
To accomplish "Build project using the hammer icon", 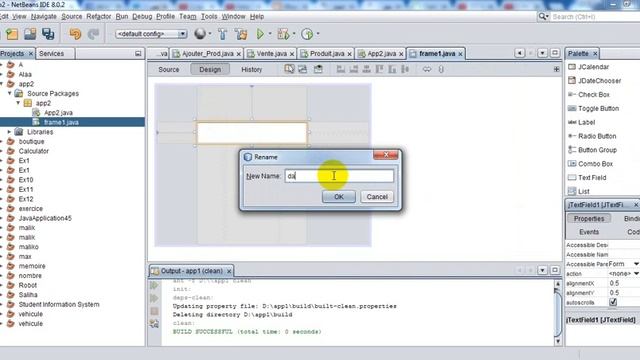I will point(223,34).
